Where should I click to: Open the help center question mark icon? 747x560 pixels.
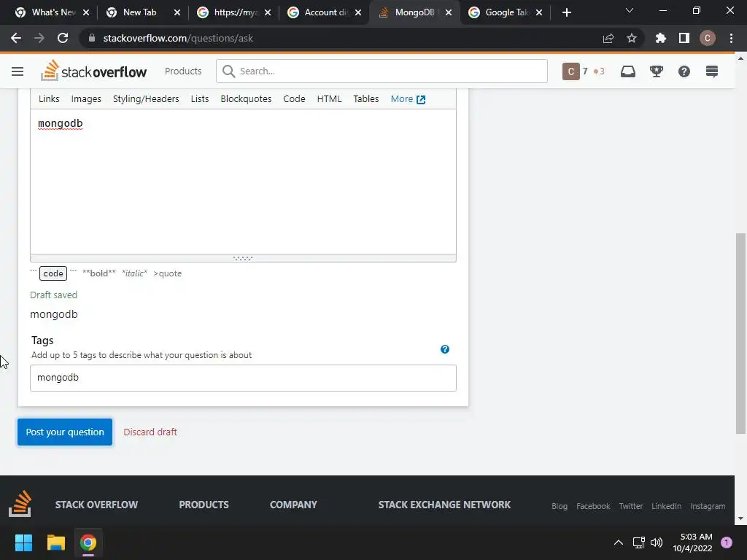tap(684, 71)
